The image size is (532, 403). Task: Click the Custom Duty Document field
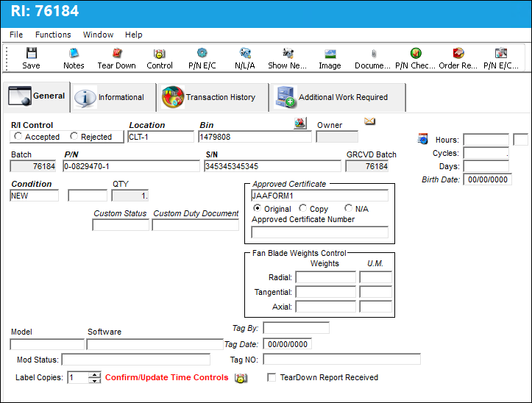(x=195, y=225)
